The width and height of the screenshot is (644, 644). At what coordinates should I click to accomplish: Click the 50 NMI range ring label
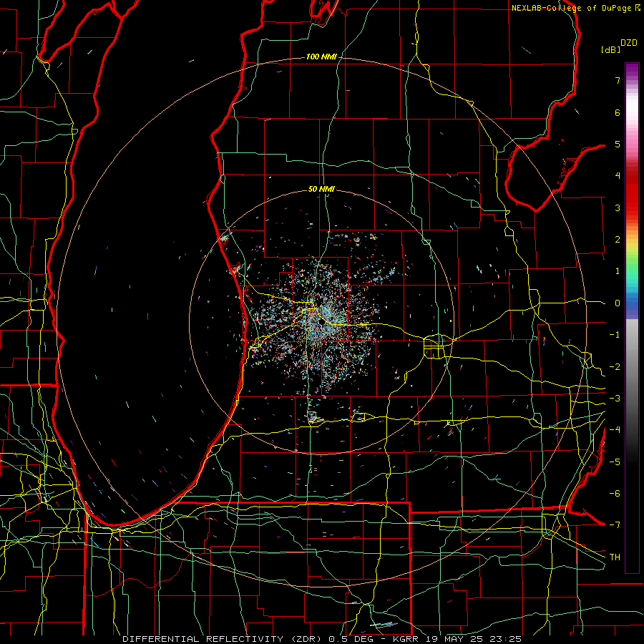coord(321,189)
